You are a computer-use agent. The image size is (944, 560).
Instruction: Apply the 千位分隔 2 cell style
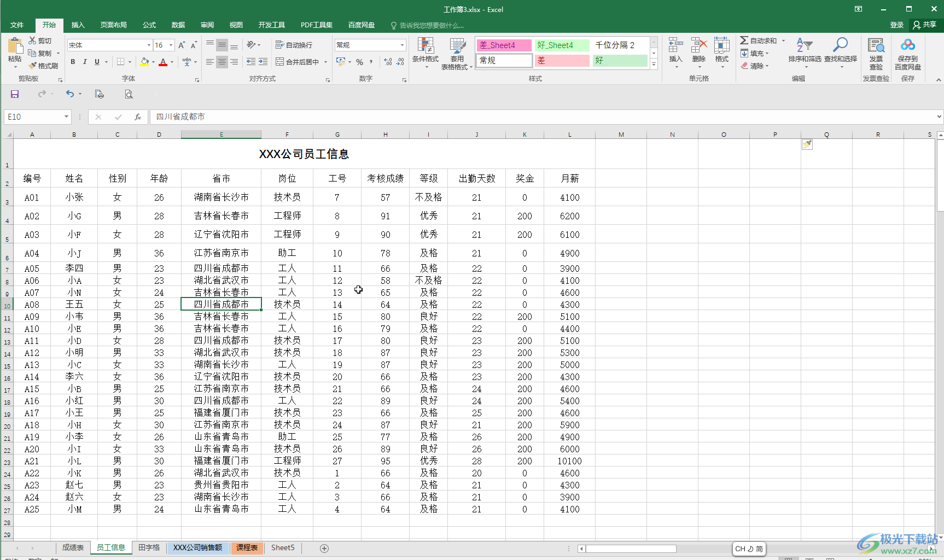[x=620, y=45]
